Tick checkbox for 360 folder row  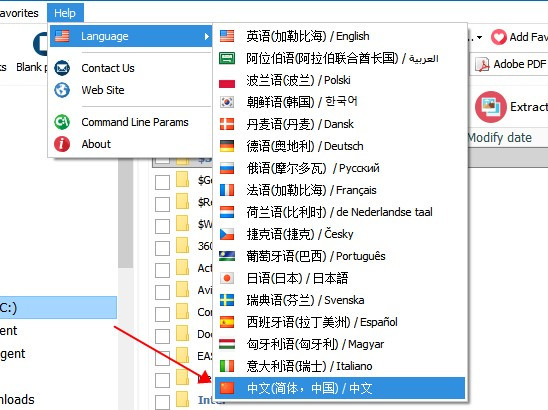(163, 248)
